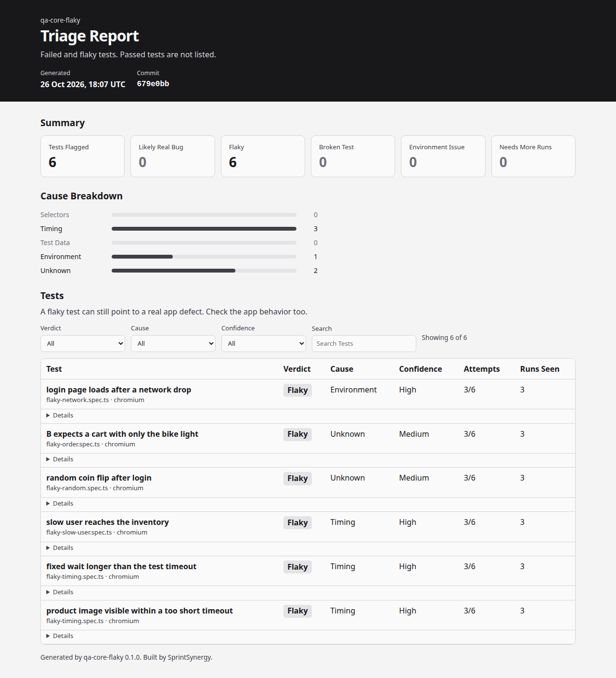This screenshot has height=678, width=616.
Task: Click the Environment Issue summary card
Action: pos(443,156)
